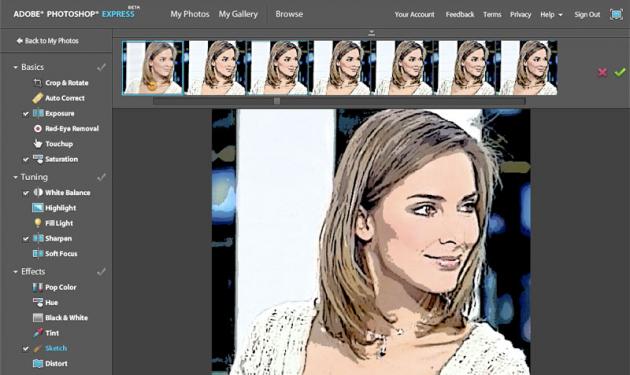Viewport: 630px width, 375px height.
Task: Toggle full screen mode icon
Action: 616,14
